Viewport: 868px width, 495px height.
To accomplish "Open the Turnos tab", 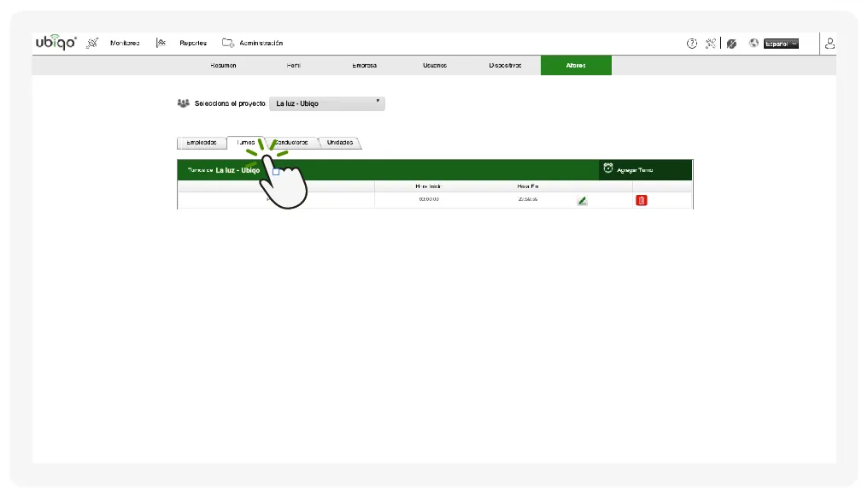I will 246,143.
